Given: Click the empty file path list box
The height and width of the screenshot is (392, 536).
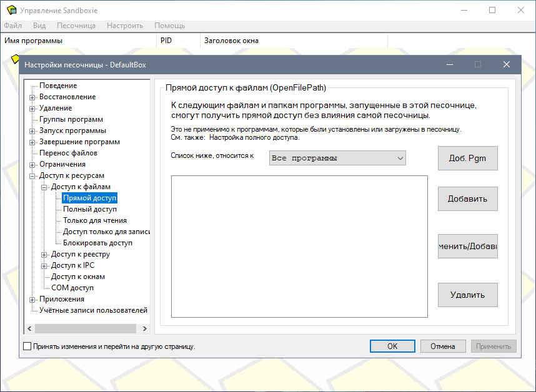Looking at the screenshot, I should click(x=299, y=246).
